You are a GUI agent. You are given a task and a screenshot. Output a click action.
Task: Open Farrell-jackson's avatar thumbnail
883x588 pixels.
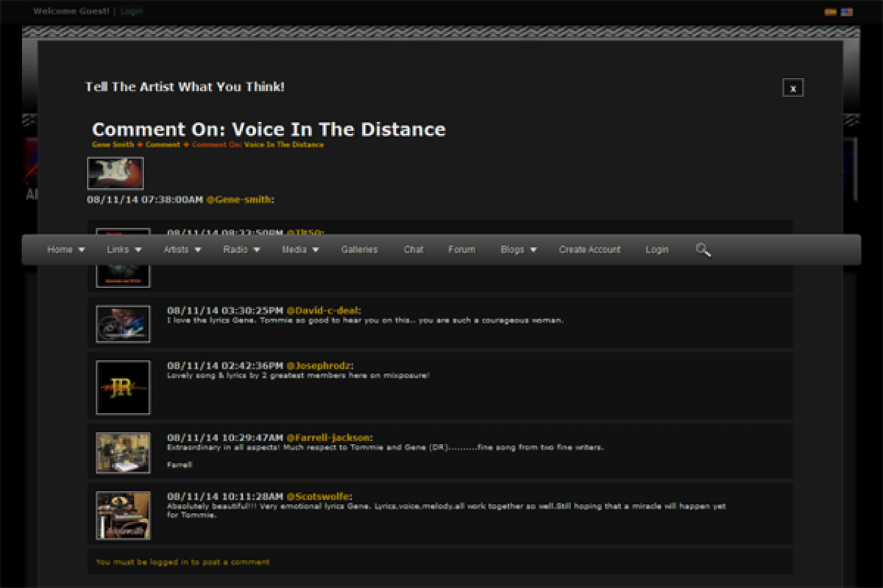point(123,453)
